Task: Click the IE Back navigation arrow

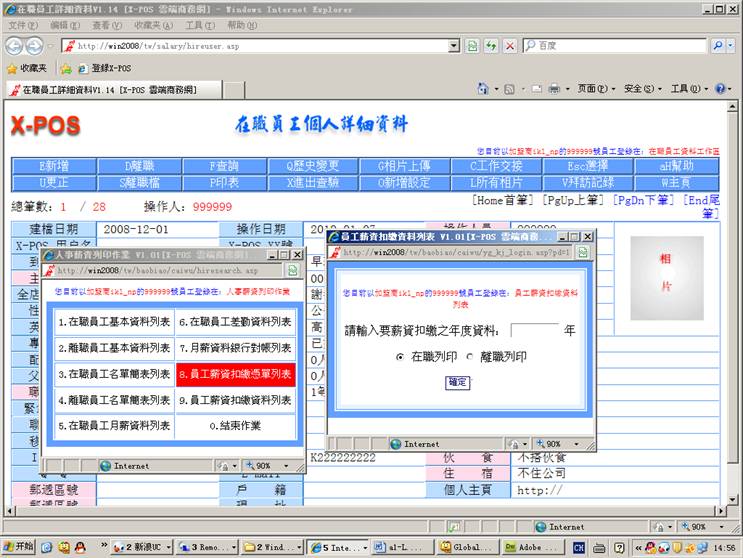Action: pyautogui.click(x=13, y=46)
